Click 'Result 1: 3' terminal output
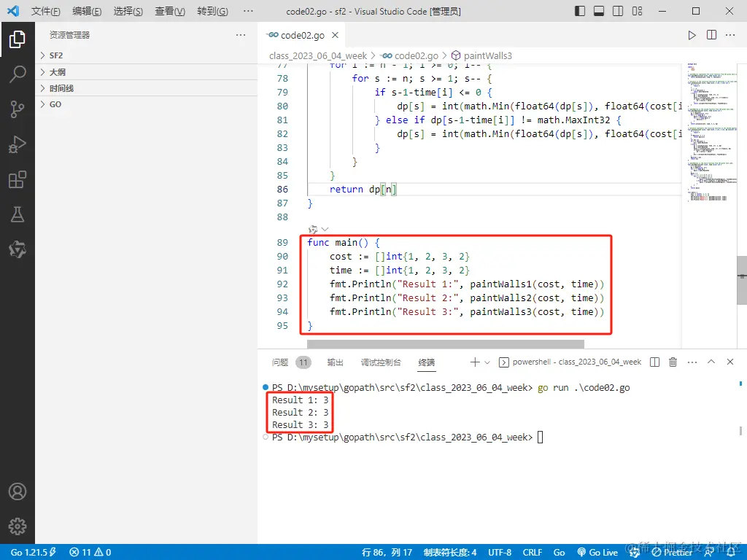 click(x=300, y=400)
